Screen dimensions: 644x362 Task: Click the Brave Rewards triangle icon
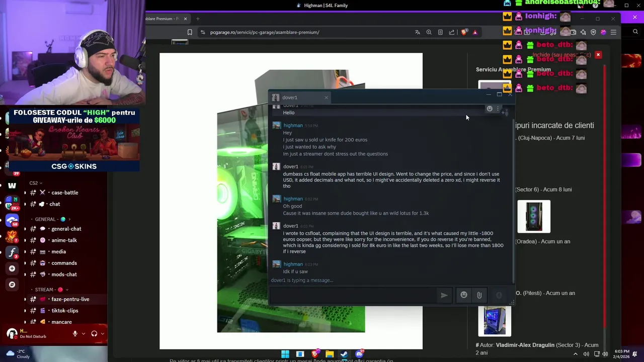474,32
